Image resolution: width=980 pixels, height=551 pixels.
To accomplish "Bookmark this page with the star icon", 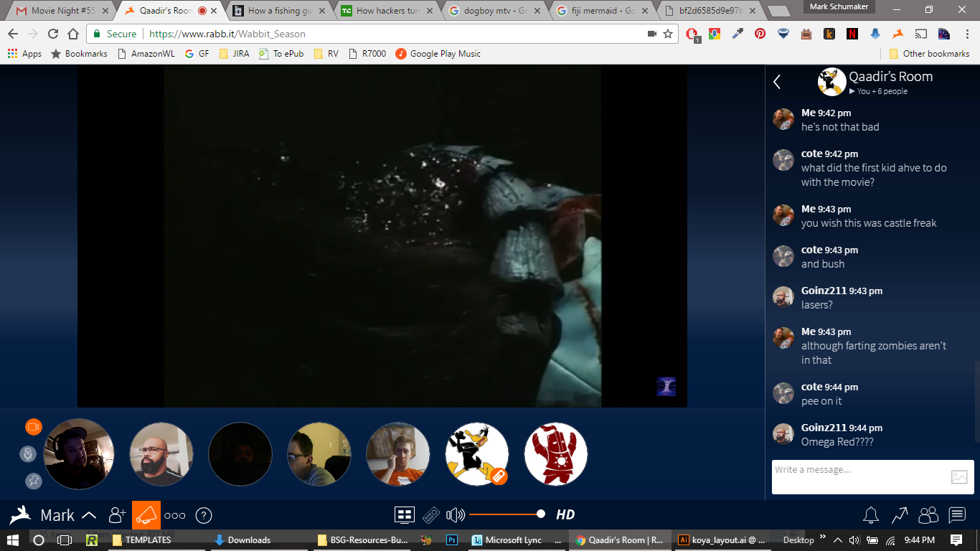I will click(x=668, y=34).
